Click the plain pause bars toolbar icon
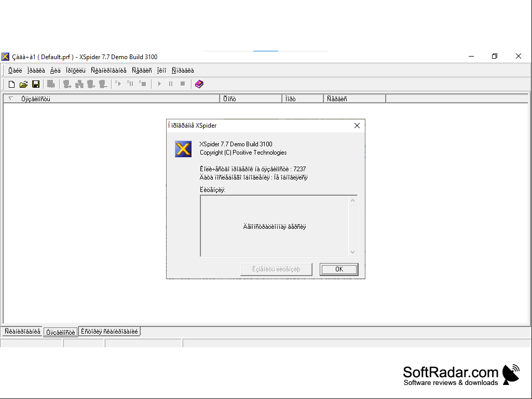Image resolution: width=532 pixels, height=399 pixels. tap(171, 84)
